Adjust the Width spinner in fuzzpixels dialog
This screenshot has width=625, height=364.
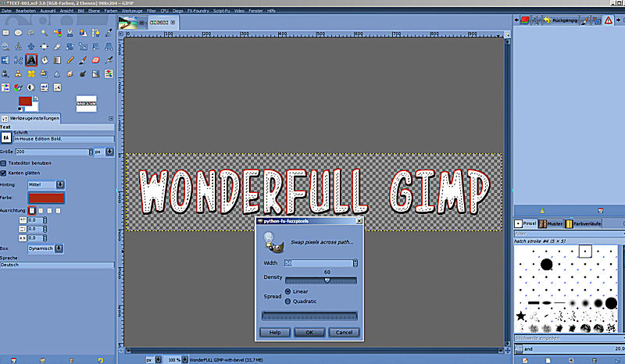pos(355,263)
